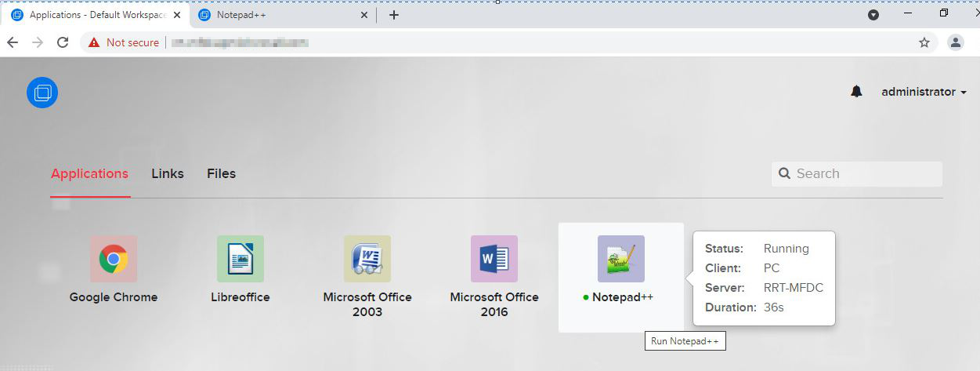980x371 pixels.
Task: Click the blue workspace logo icon
Action: 42,93
